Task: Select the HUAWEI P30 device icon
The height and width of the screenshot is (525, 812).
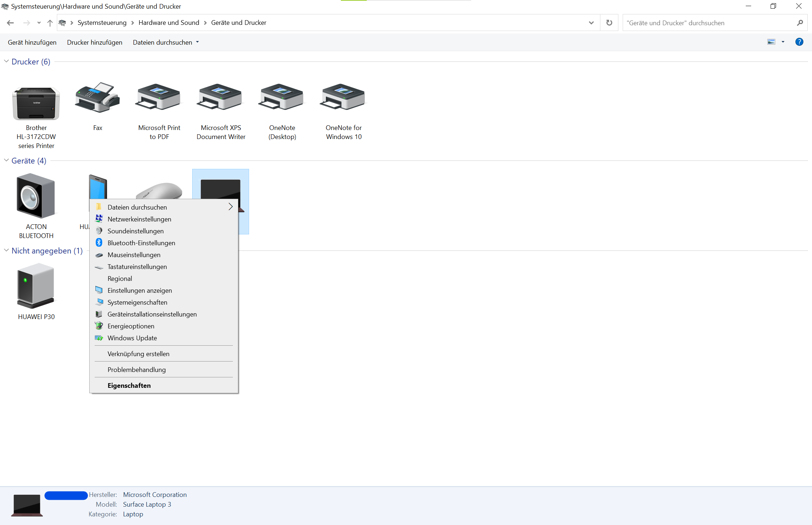Action: pyautogui.click(x=36, y=286)
